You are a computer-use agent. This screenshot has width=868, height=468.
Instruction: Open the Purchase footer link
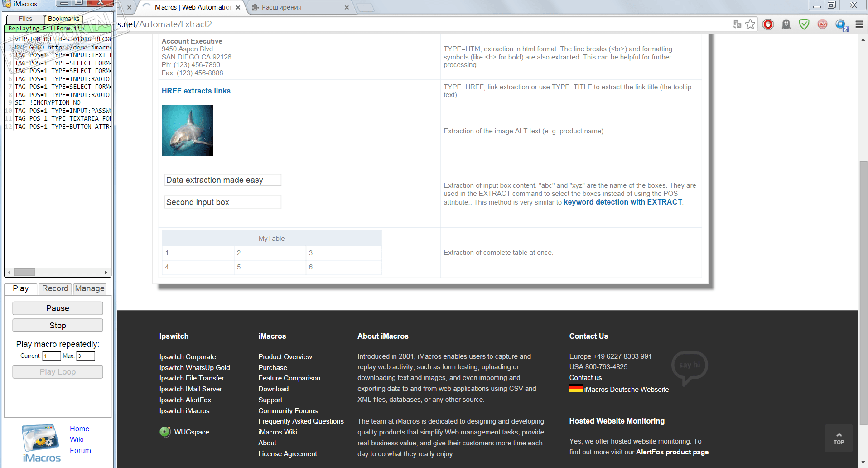click(273, 368)
